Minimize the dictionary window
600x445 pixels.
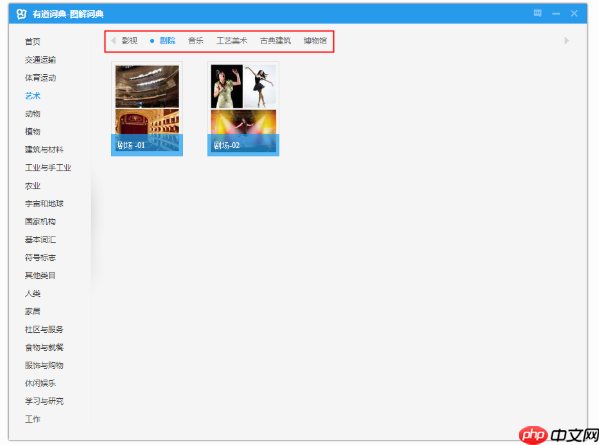point(556,13)
